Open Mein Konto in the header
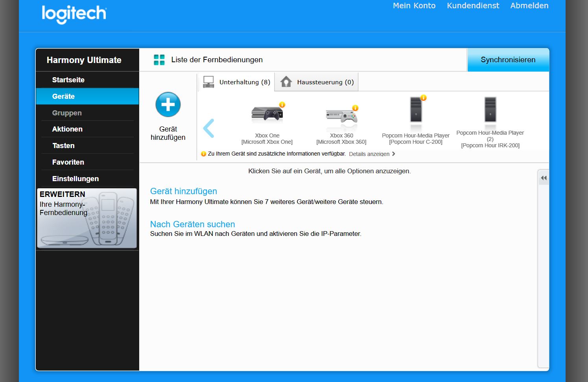 point(414,6)
